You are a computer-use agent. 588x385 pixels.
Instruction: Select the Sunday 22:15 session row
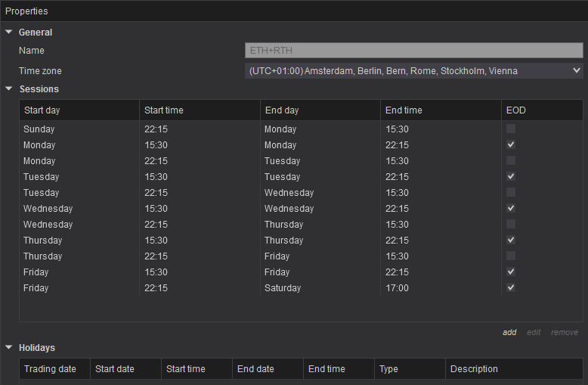click(79, 129)
